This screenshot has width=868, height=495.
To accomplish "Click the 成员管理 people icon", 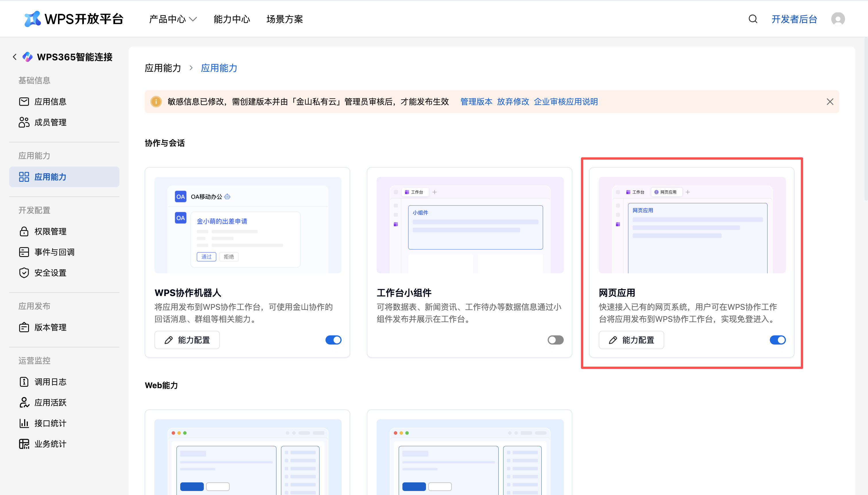I will click(24, 122).
